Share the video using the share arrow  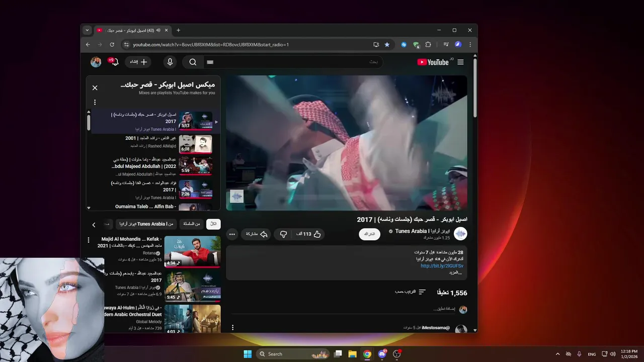[x=257, y=234]
